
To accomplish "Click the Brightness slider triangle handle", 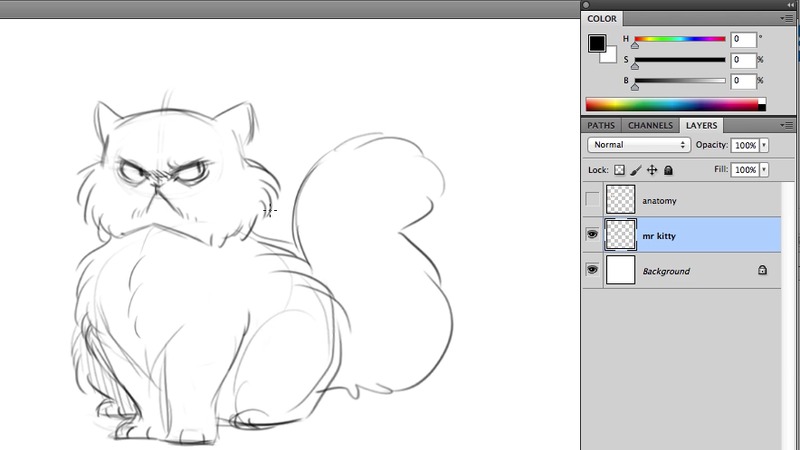I will (x=635, y=87).
